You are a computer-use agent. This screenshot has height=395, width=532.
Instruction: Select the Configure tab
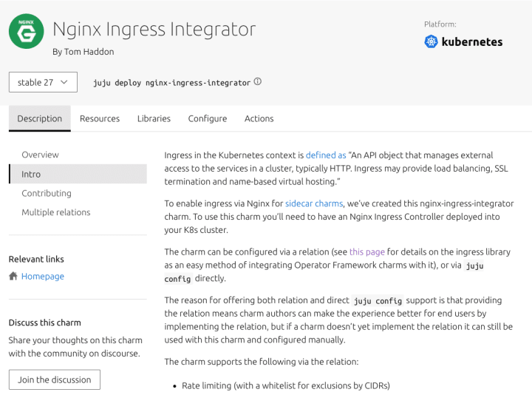click(x=208, y=118)
